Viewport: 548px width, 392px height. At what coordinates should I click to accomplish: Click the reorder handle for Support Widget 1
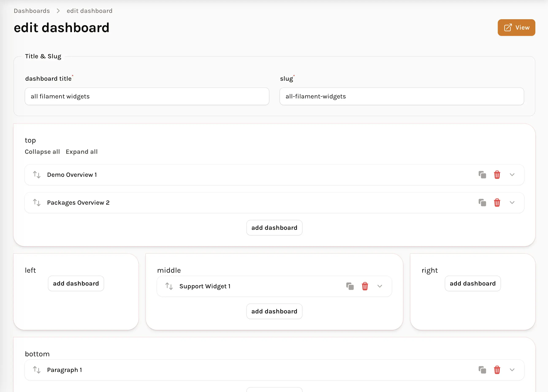[169, 286]
